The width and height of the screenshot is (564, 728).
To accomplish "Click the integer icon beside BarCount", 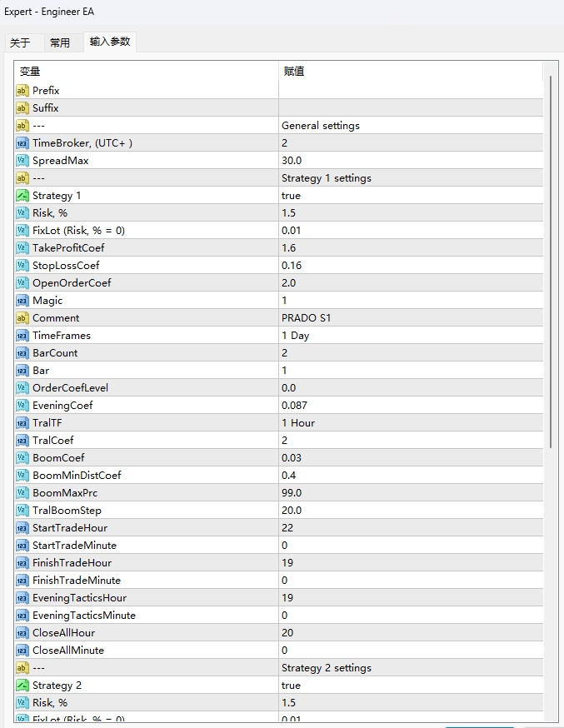I will (x=22, y=353).
